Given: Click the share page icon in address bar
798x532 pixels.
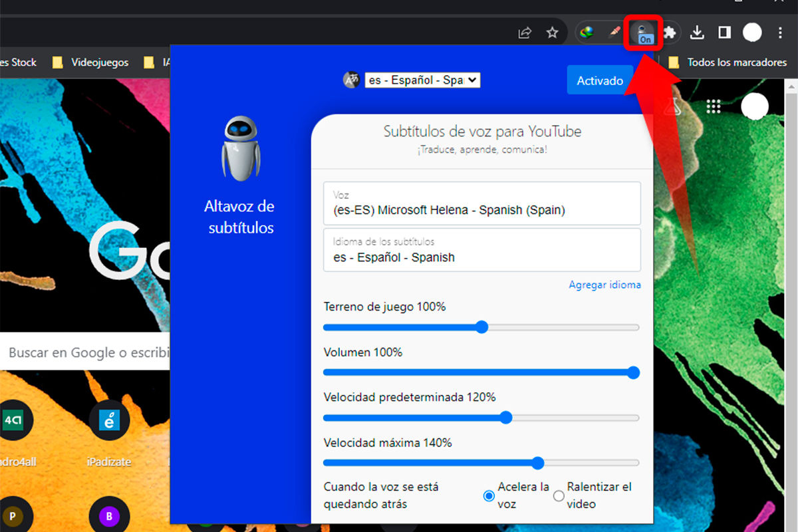Looking at the screenshot, I should (x=525, y=32).
